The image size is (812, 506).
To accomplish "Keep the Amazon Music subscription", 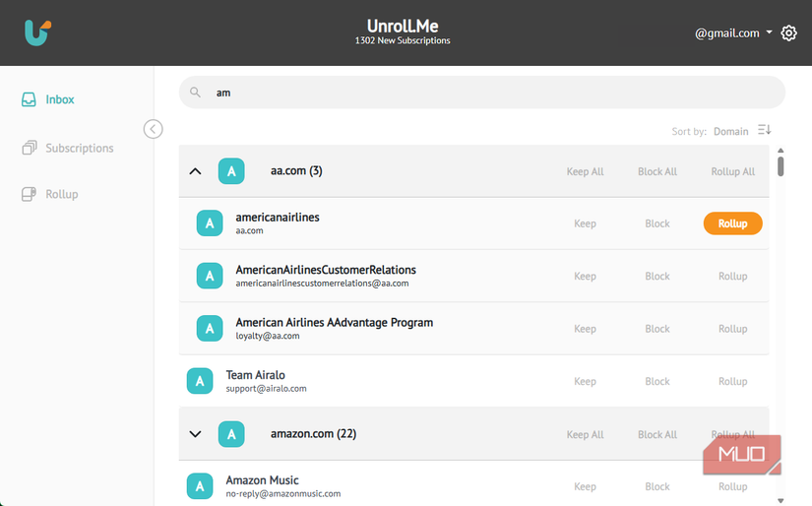I will coord(585,486).
